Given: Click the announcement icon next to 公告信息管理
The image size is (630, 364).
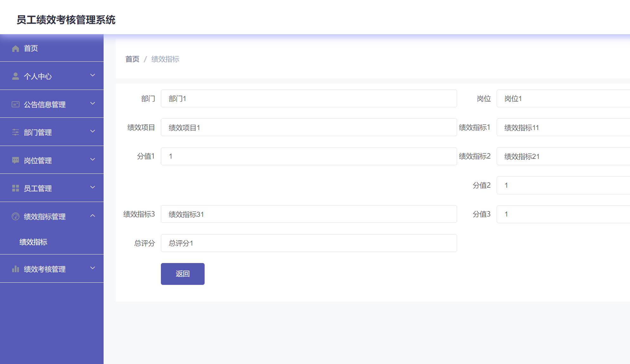Looking at the screenshot, I should tap(15, 104).
